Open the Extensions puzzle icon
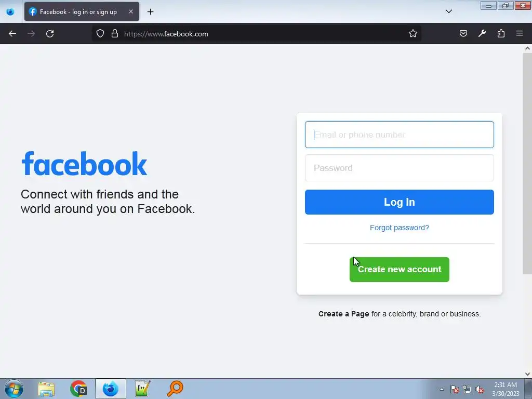 501,34
